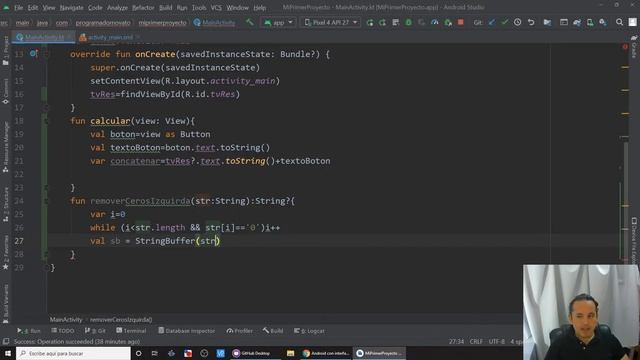Open the Database Inspector tool window
Screen dimensions: 640x360
point(187,331)
